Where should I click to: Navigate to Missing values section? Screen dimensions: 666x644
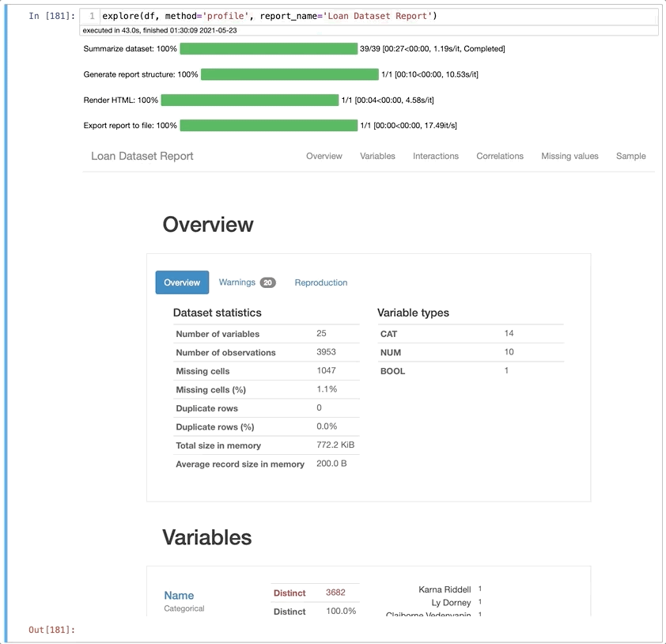point(570,156)
